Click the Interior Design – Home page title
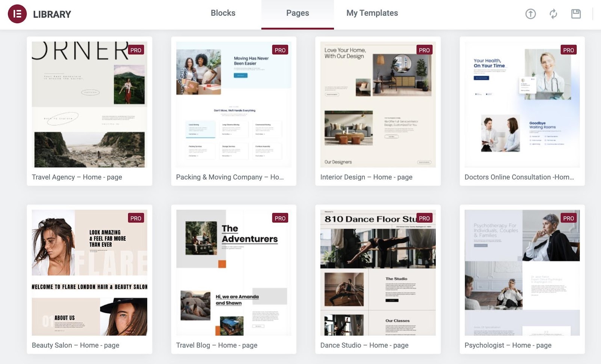 coord(366,177)
